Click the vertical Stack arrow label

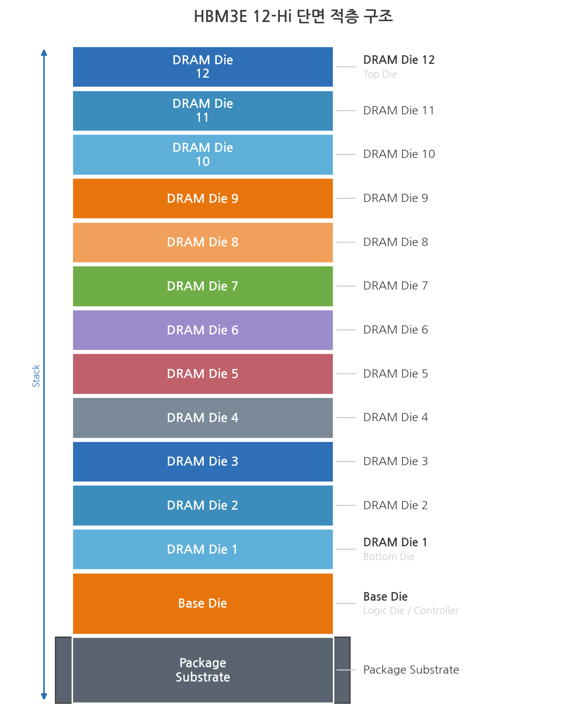36,375
